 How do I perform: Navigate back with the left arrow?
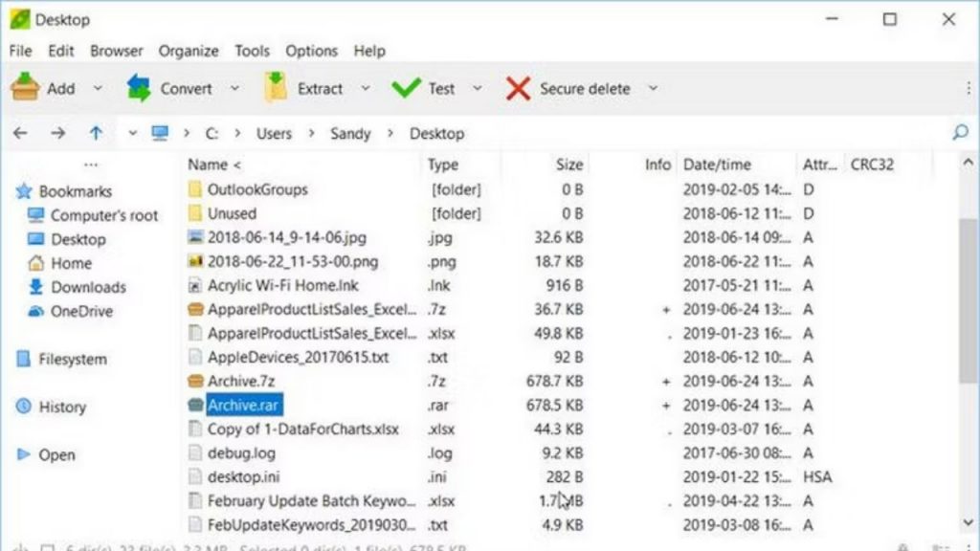(x=20, y=133)
